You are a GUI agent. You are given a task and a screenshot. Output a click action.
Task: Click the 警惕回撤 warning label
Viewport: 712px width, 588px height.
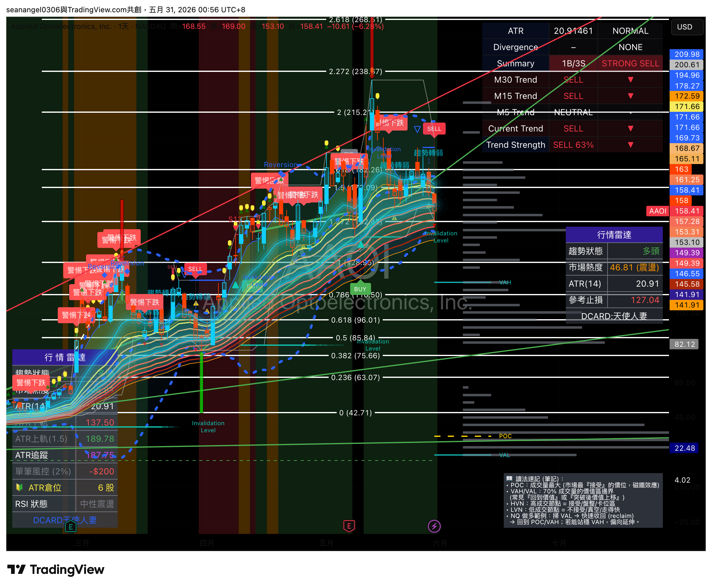coord(269,180)
